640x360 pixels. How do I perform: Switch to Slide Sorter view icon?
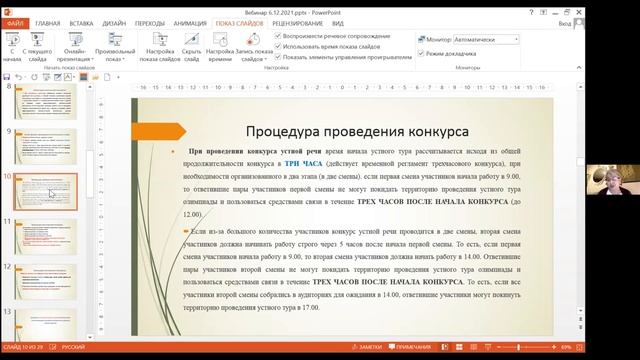[x=459, y=347]
